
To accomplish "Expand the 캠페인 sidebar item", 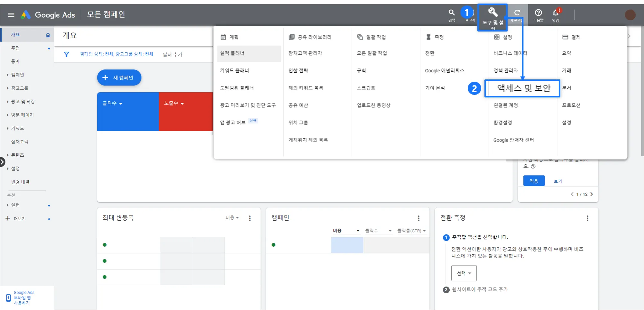I will pyautogui.click(x=8, y=75).
